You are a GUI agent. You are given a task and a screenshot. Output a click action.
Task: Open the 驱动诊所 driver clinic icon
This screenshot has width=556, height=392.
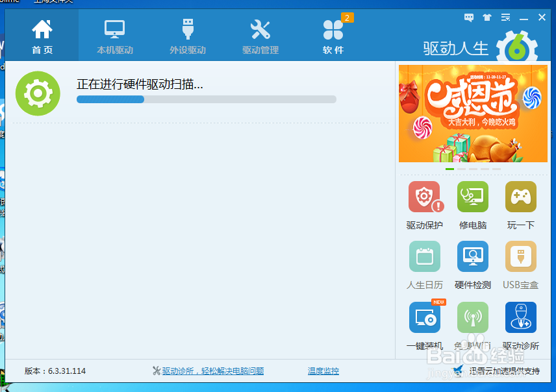(520, 317)
